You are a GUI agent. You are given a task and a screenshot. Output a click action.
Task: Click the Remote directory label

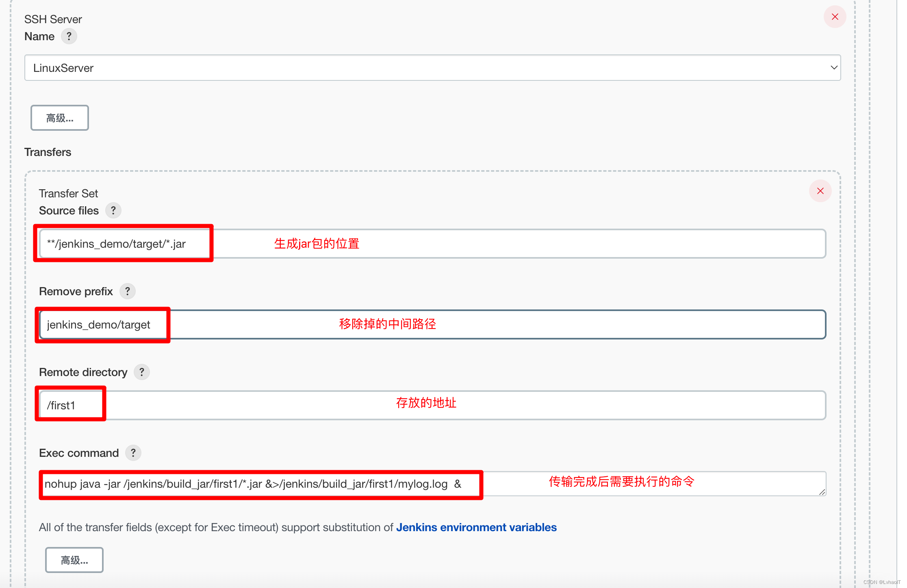tap(83, 372)
